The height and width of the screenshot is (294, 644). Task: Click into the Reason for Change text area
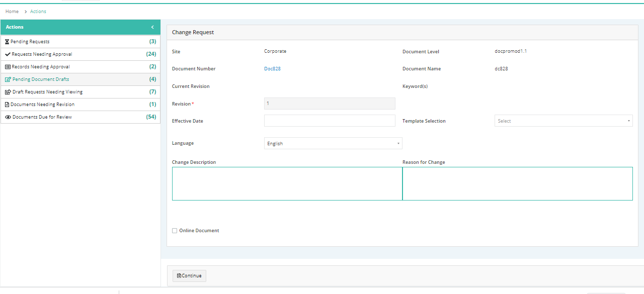pyautogui.click(x=518, y=183)
